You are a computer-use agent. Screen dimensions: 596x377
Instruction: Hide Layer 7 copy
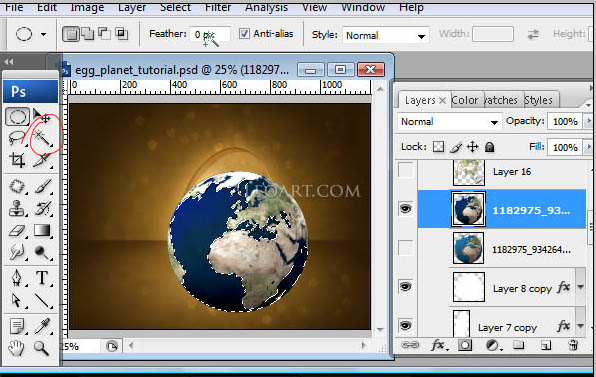pyautogui.click(x=406, y=325)
